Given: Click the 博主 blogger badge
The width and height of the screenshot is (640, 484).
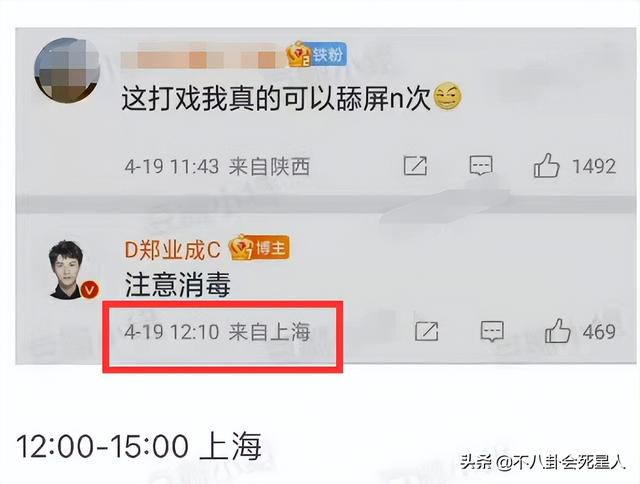Looking at the screenshot, I should pyautogui.click(x=260, y=248).
